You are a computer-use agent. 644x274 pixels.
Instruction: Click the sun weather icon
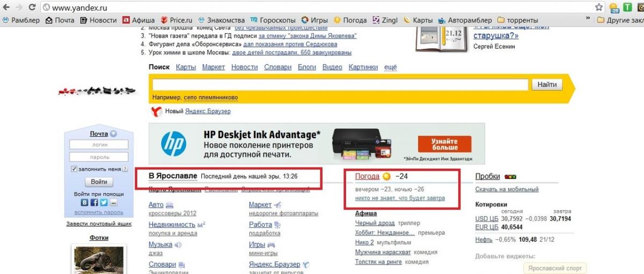pyautogui.click(x=387, y=176)
